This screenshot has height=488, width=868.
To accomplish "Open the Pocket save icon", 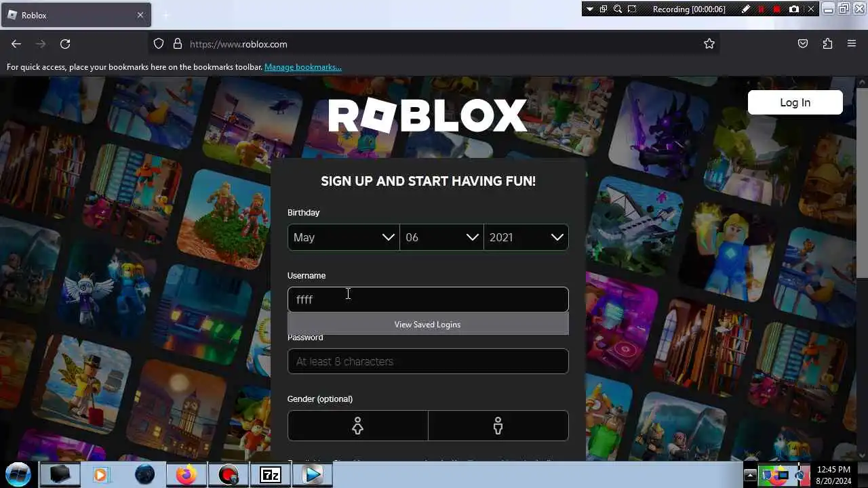I will tap(803, 44).
